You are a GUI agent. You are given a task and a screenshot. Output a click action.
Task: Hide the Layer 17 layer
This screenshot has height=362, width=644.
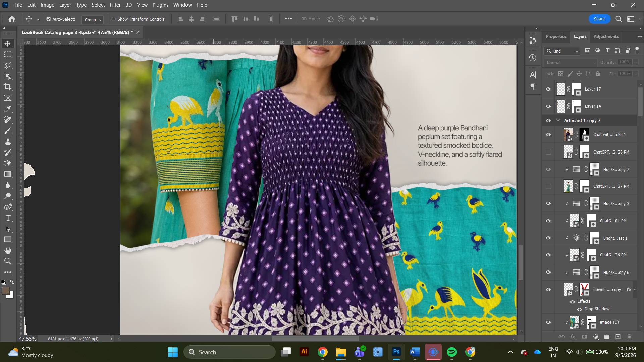tap(548, 89)
